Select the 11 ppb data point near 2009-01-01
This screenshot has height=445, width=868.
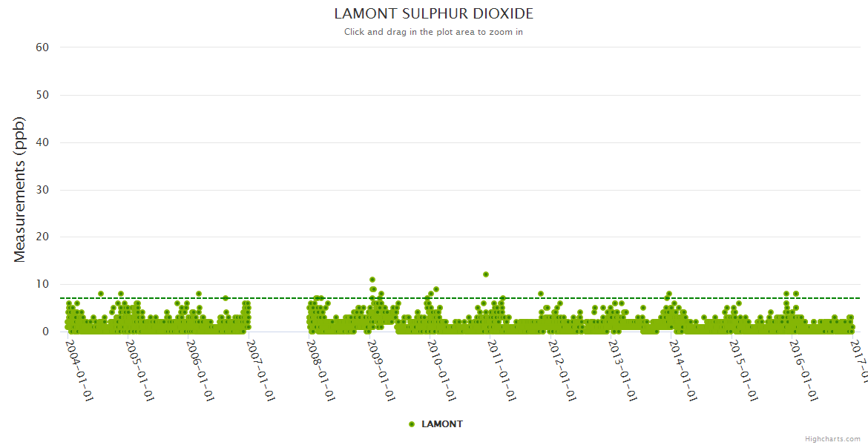[372, 280]
